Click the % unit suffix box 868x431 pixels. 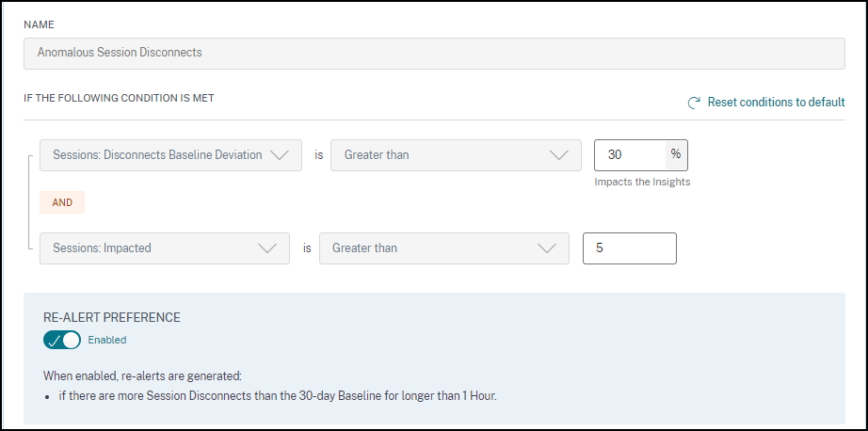click(675, 155)
